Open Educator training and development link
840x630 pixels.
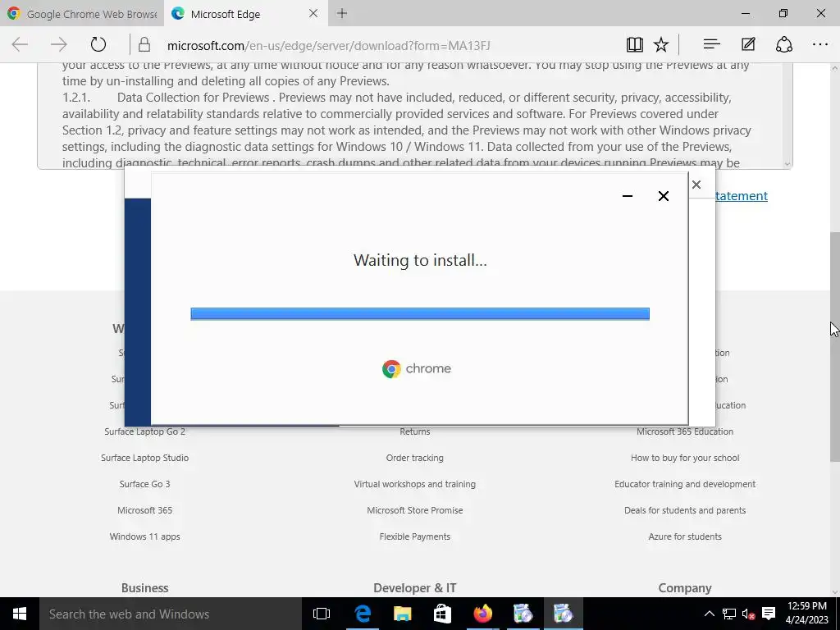(685, 484)
